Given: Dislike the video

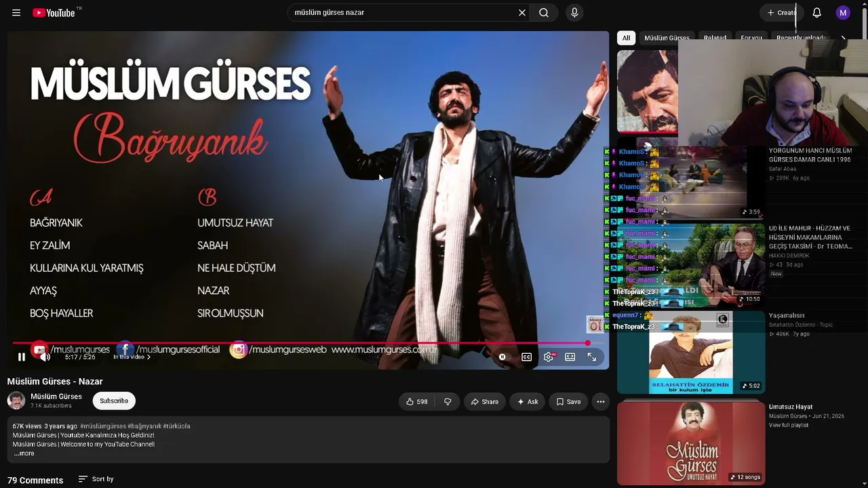Looking at the screenshot, I should coord(448,402).
